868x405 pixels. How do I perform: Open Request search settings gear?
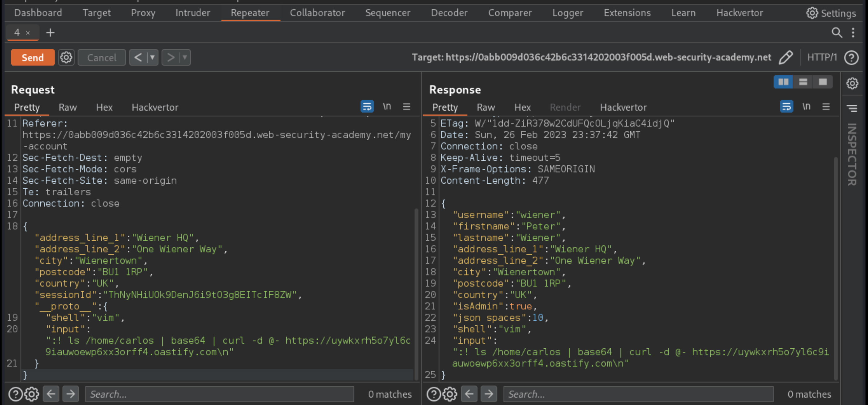[x=32, y=394]
